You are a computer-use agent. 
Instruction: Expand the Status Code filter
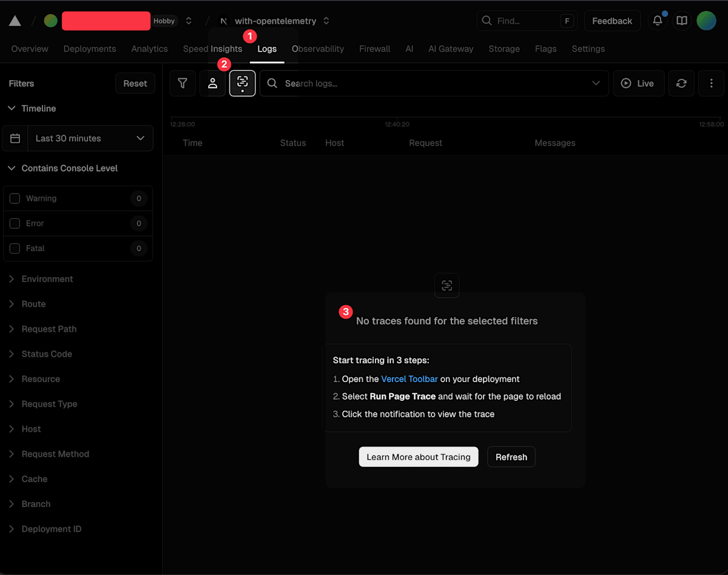point(40,354)
